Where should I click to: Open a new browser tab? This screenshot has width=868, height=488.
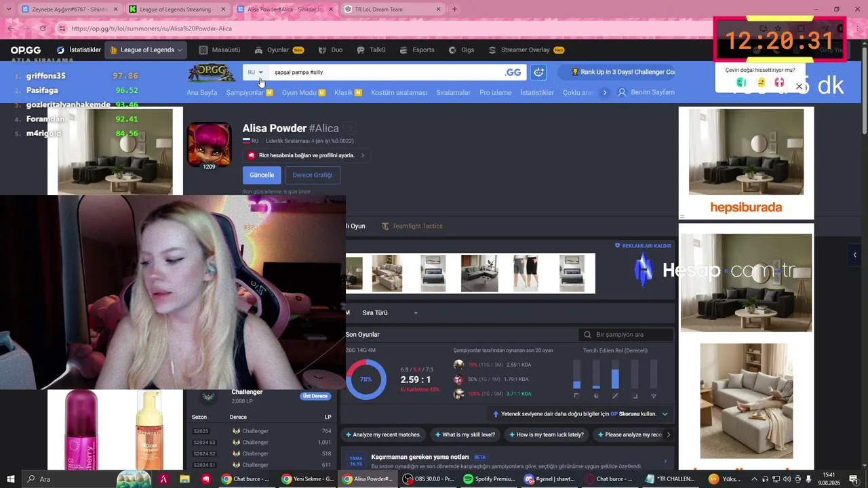[x=454, y=9]
